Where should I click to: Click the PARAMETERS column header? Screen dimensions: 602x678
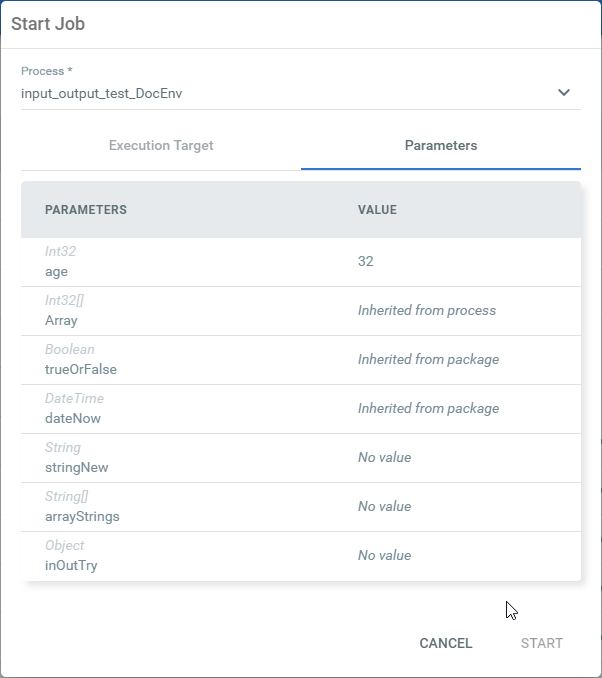(86, 210)
